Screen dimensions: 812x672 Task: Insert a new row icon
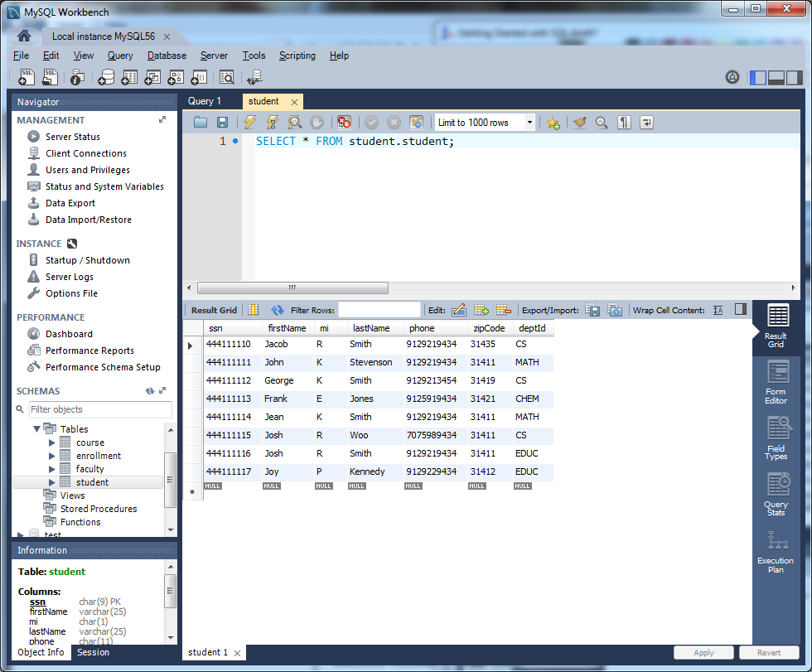pyautogui.click(x=481, y=310)
